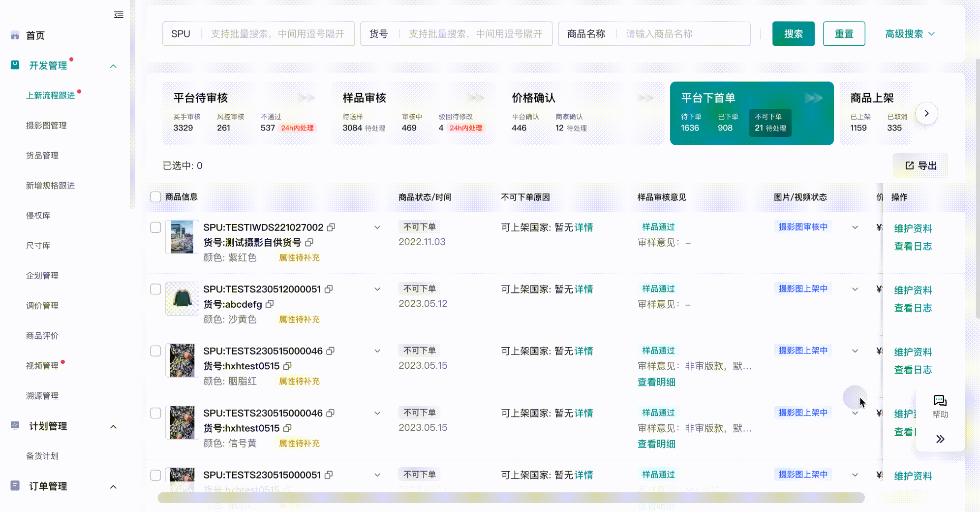Viewport: 980px width, 512px height.
Task: Collapse the 开发管理 menu group
Action: click(113, 66)
